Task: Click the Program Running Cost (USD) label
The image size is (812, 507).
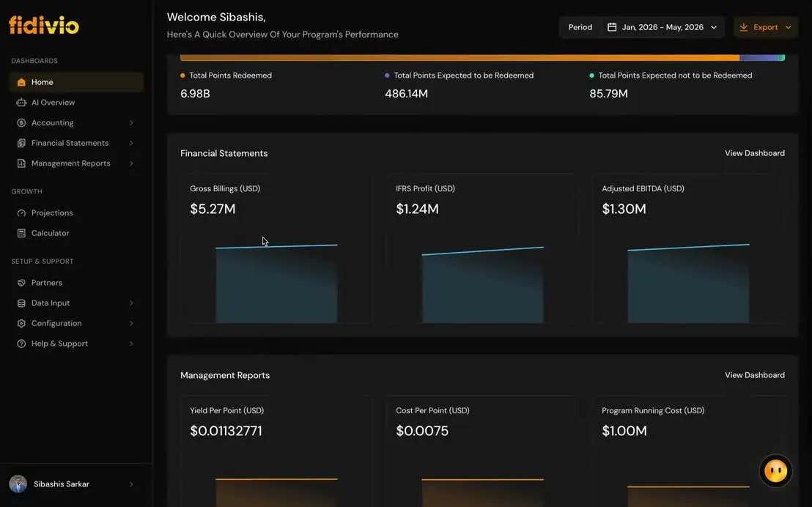Action: [653, 410]
